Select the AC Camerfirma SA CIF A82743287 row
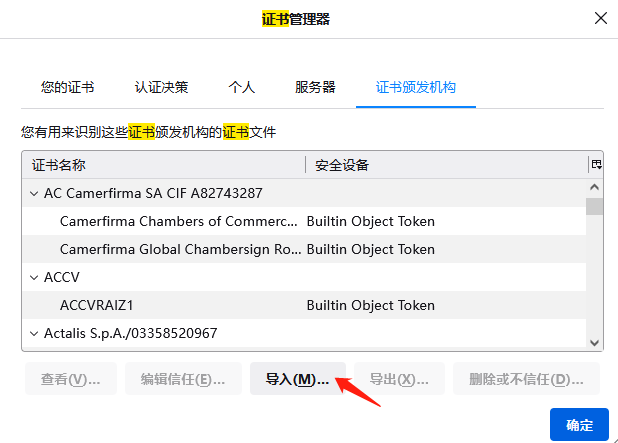618x443 pixels. click(x=304, y=193)
